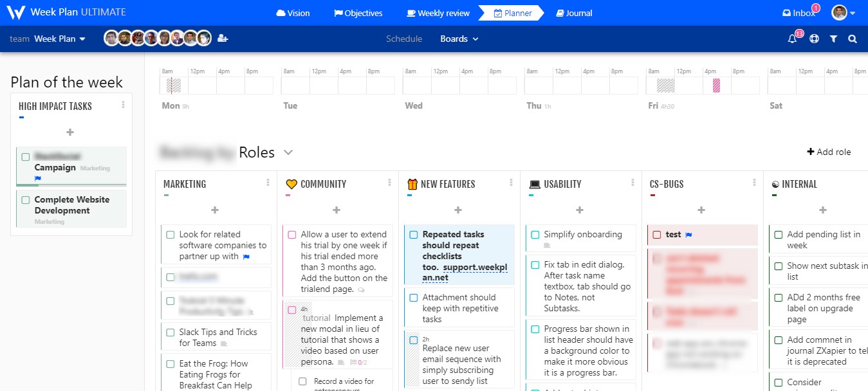Click the invite teammate icon next to avatars
The image size is (868, 391).
[223, 38]
